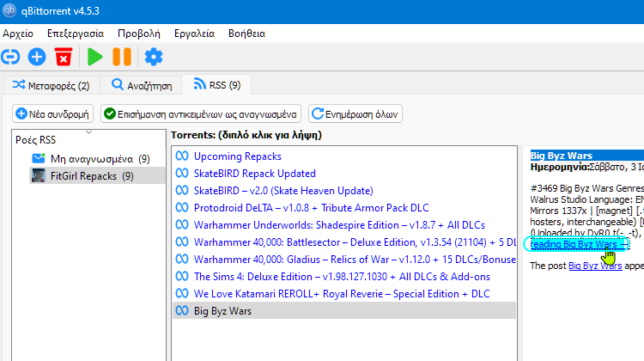Click the add torrent link icon
This screenshot has height=361, width=644.
click(x=10, y=57)
